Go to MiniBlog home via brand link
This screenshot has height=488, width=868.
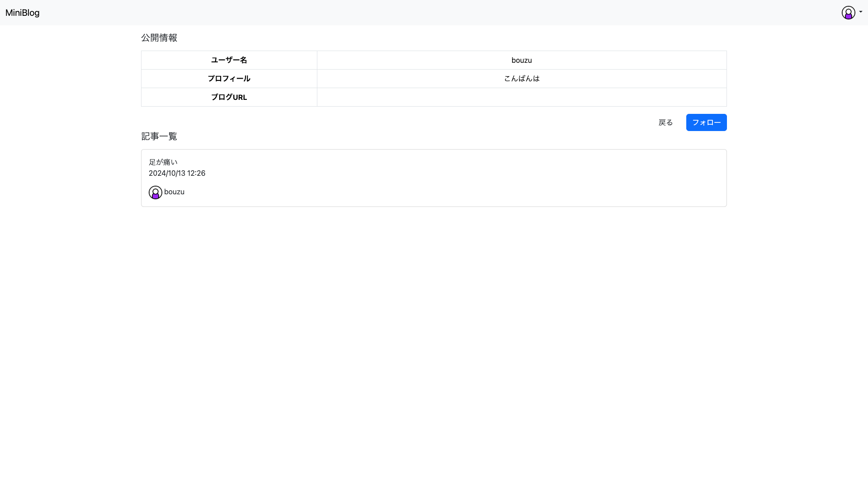pyautogui.click(x=22, y=13)
